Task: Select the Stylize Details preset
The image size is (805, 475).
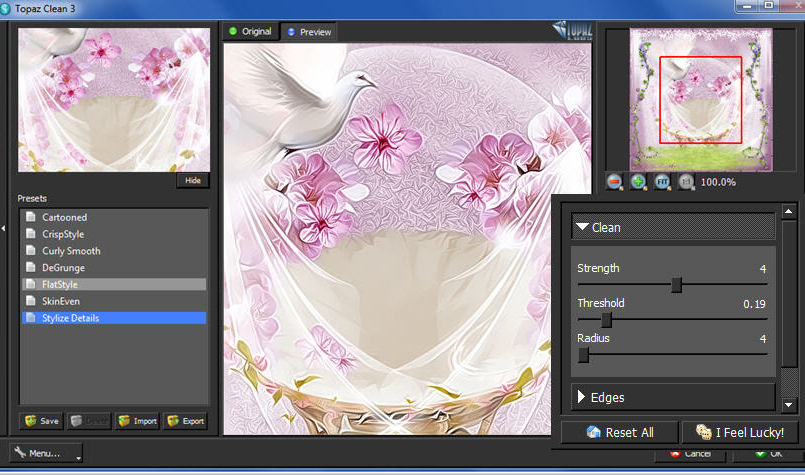Action: tap(114, 318)
